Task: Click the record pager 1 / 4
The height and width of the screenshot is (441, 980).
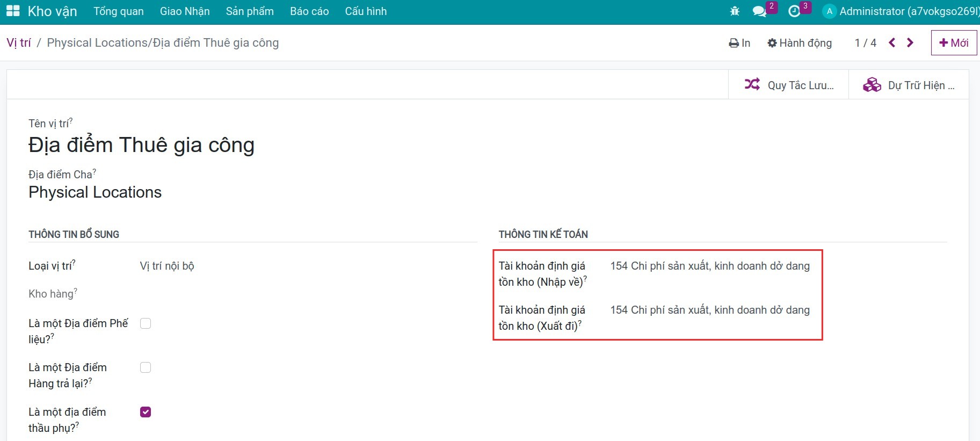Action: click(866, 43)
